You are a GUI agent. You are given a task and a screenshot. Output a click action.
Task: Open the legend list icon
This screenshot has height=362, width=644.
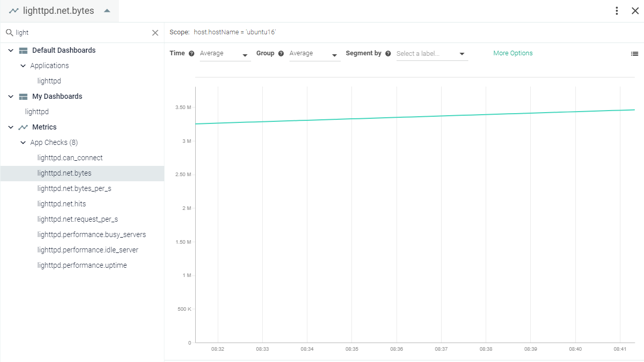click(635, 54)
